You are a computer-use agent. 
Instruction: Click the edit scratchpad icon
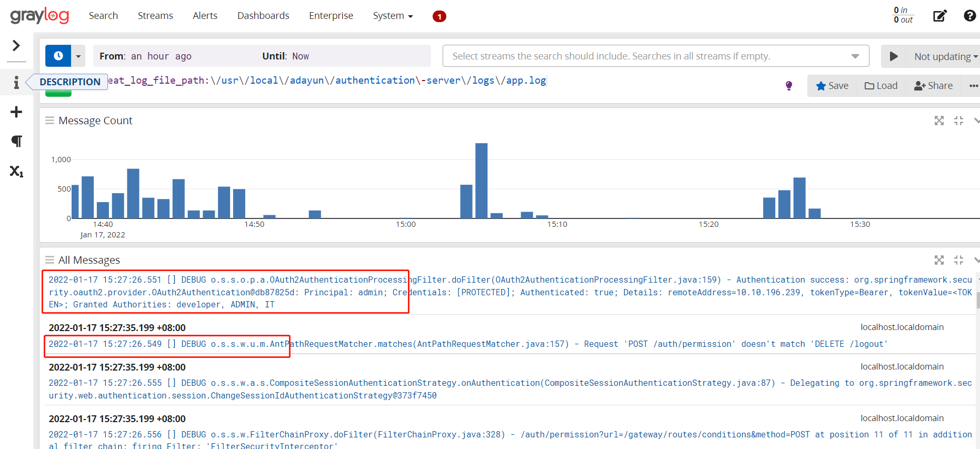click(x=940, y=16)
